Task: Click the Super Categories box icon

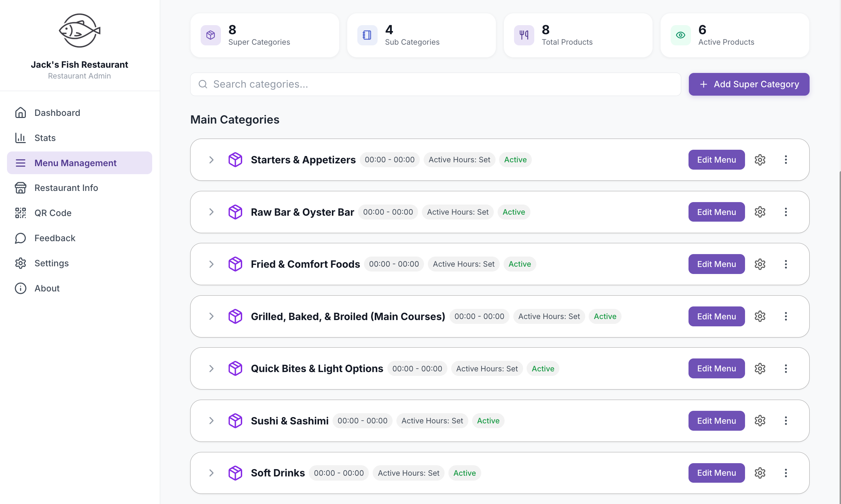Action: tap(210, 35)
